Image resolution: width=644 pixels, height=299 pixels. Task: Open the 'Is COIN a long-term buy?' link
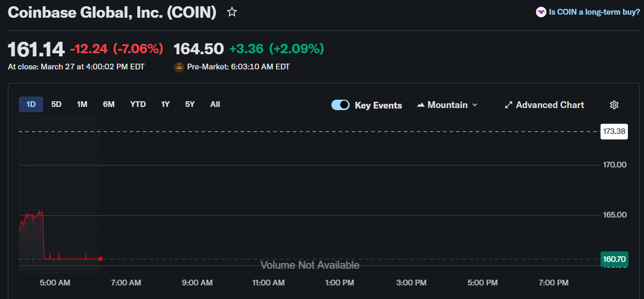coord(594,12)
